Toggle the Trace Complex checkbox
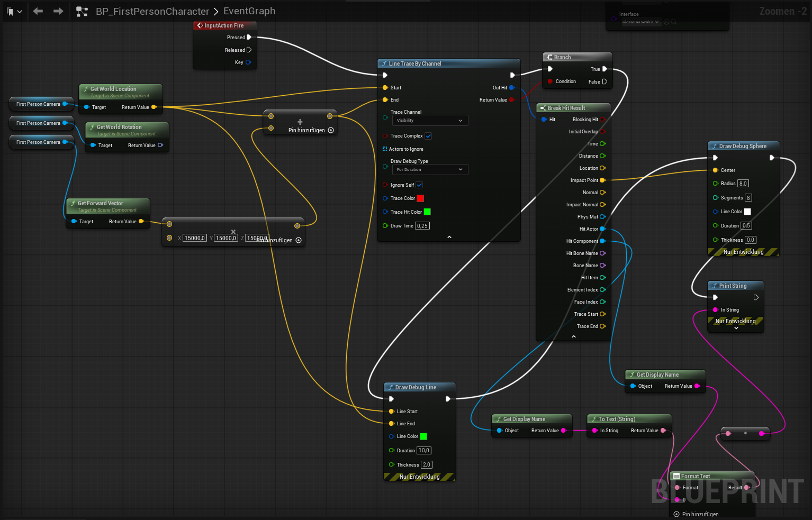The width and height of the screenshot is (812, 520). 428,136
